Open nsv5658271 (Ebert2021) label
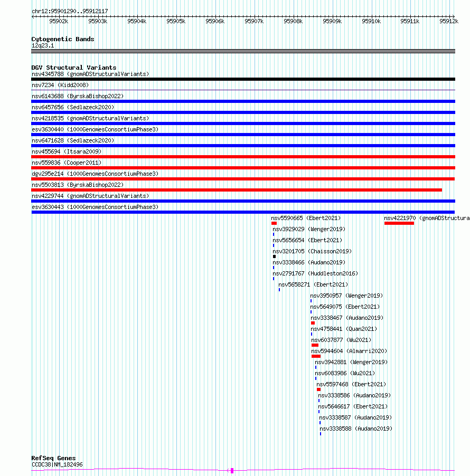Image resolution: width=470 pixels, height=476 pixels. 313,285
